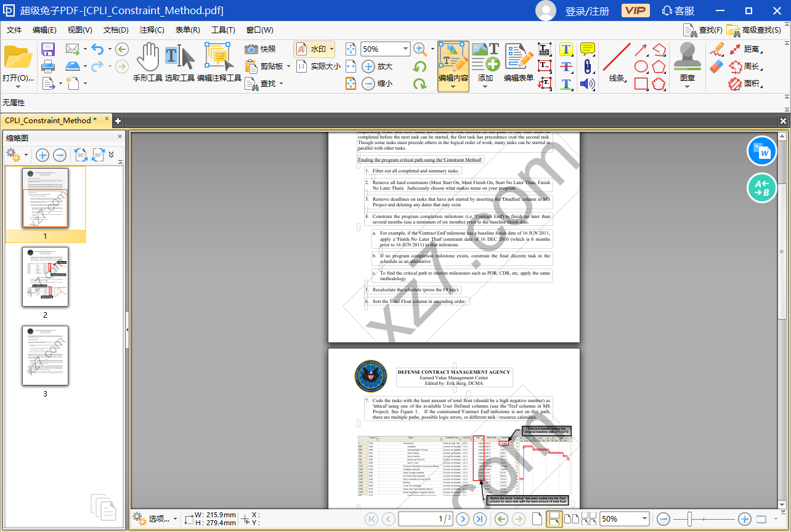Select the Hand tool (手形工具)
This screenshot has height=532, width=791.
[x=148, y=62]
